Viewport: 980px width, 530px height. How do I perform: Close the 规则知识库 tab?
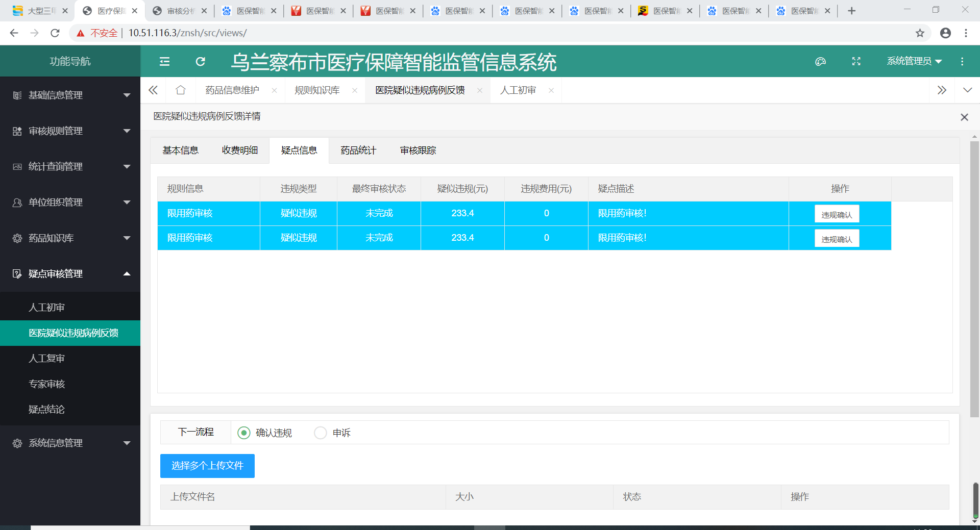(355, 90)
